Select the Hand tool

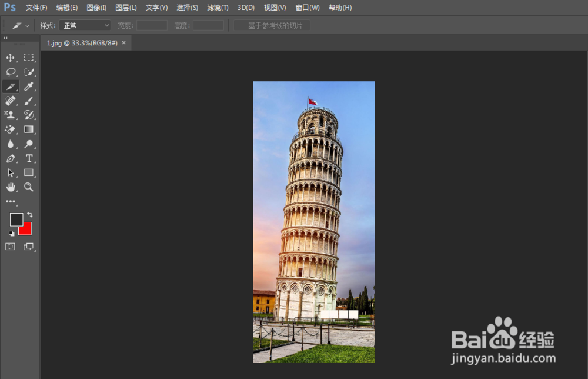[x=11, y=187]
